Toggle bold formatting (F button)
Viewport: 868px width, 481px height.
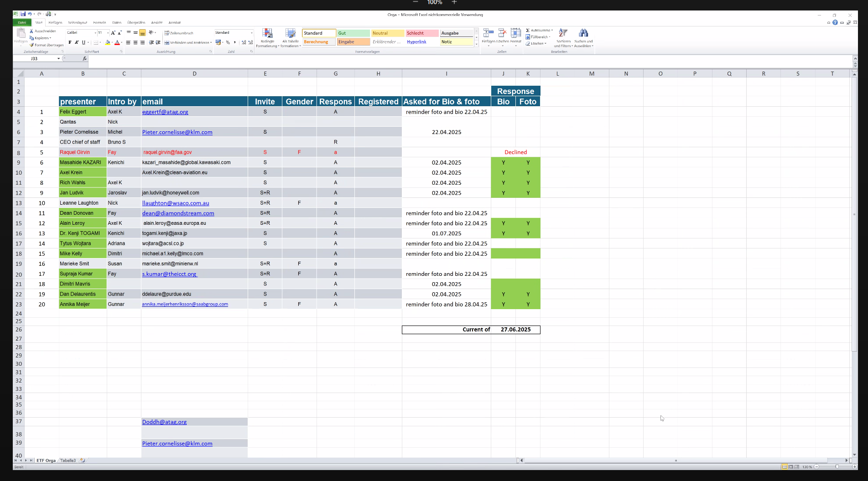(x=70, y=42)
